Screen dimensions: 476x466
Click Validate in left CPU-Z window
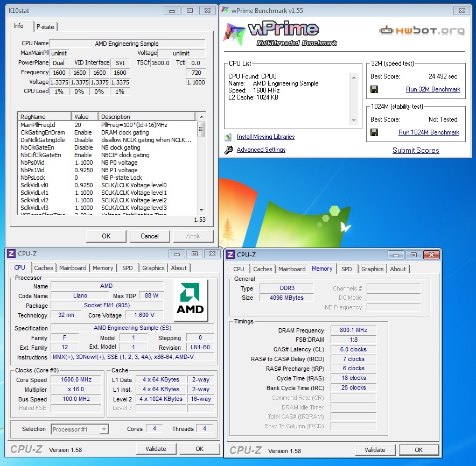coord(156,449)
